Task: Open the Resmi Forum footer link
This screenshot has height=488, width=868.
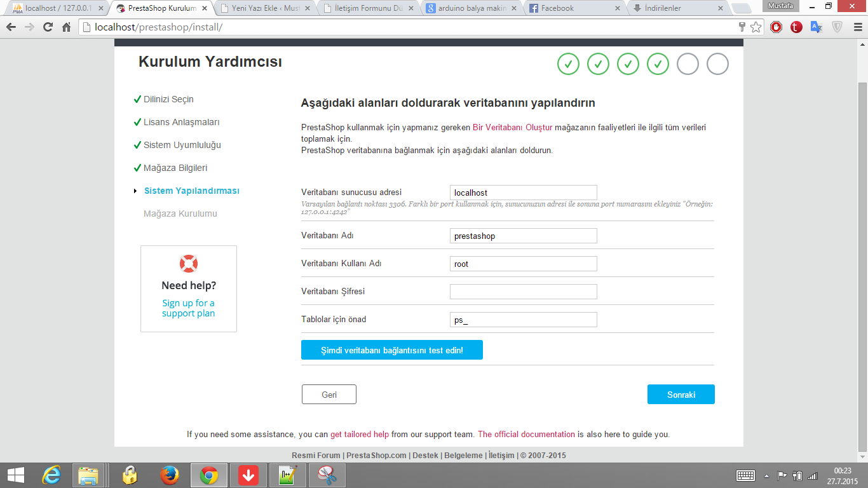Action: [316, 456]
